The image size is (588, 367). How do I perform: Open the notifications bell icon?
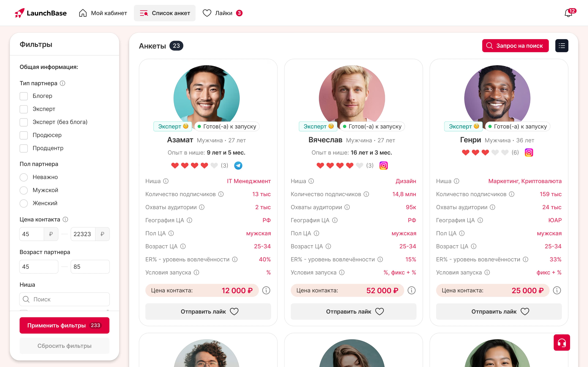[568, 13]
